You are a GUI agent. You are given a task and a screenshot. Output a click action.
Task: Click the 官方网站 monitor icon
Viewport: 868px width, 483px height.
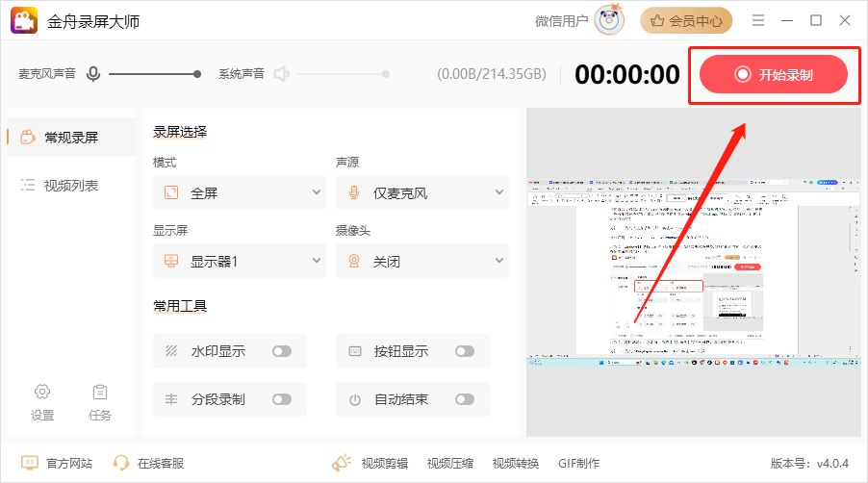(29, 463)
